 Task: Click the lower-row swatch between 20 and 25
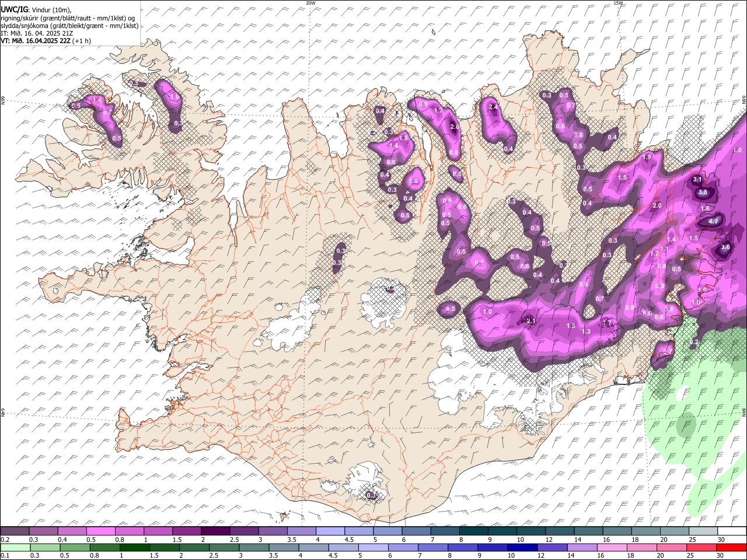pos(672,548)
